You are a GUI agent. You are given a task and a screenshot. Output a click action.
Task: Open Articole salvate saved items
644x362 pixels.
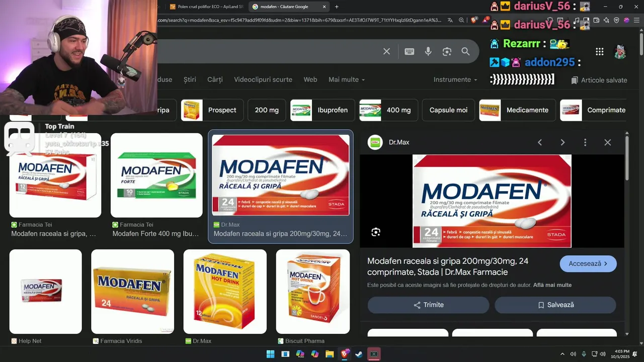coord(599,80)
